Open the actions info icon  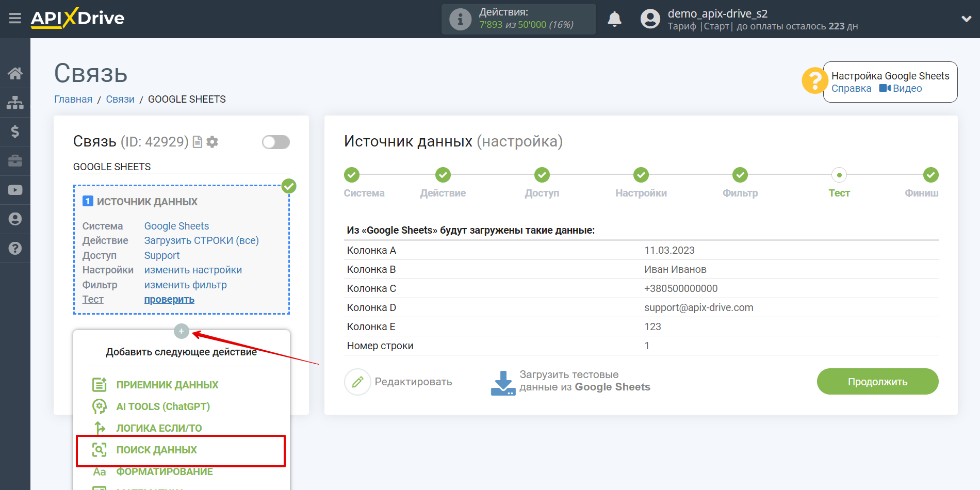coord(460,19)
